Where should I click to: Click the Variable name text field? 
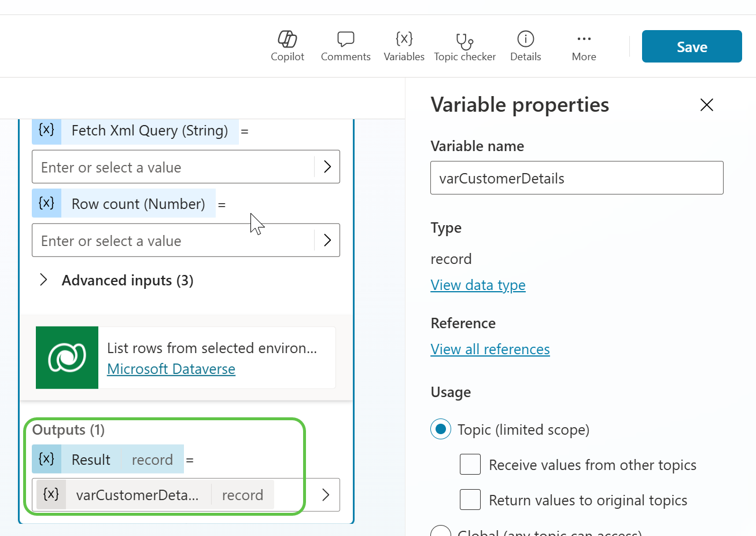576,178
